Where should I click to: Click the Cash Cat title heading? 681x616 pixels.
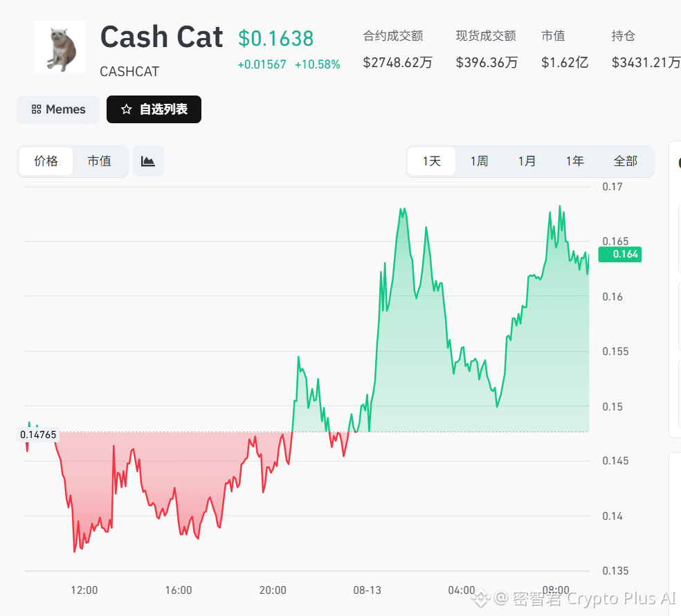161,37
